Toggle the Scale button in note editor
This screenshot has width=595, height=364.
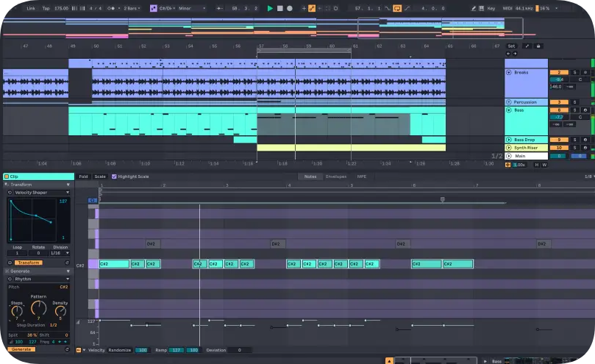tap(100, 176)
